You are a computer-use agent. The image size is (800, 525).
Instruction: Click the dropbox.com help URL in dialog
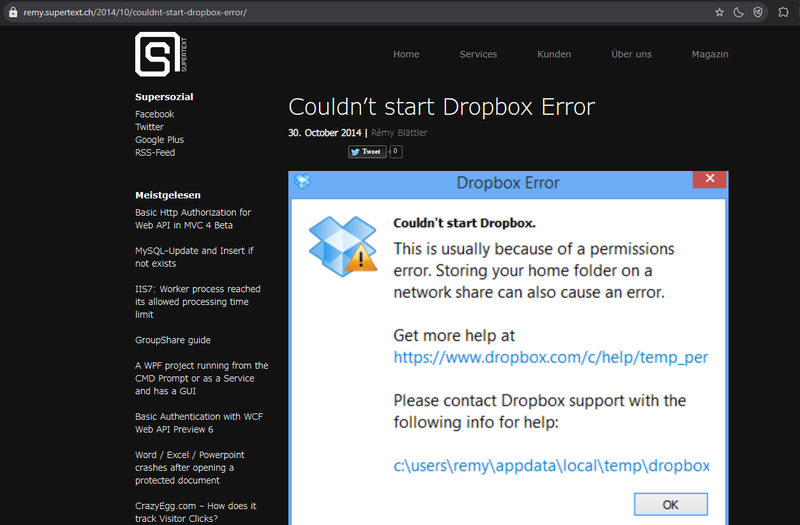551,357
